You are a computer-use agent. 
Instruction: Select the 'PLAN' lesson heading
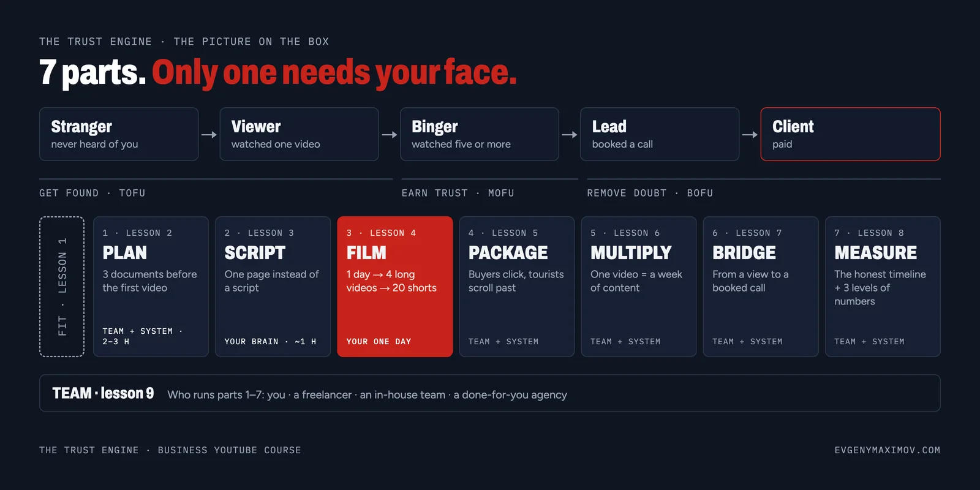[125, 253]
